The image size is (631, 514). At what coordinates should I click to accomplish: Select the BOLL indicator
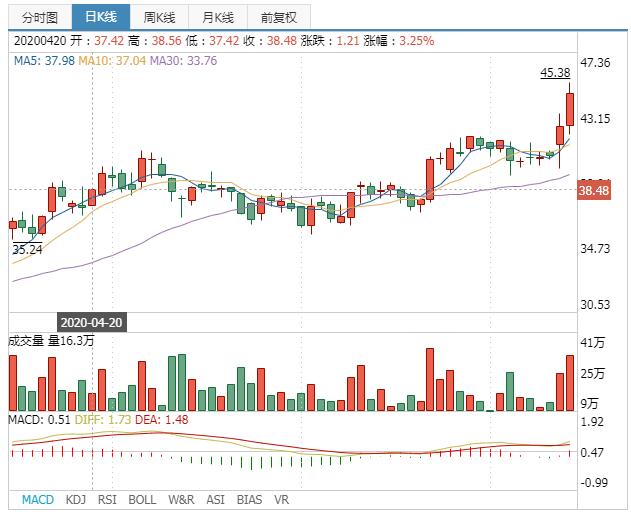pos(142,500)
